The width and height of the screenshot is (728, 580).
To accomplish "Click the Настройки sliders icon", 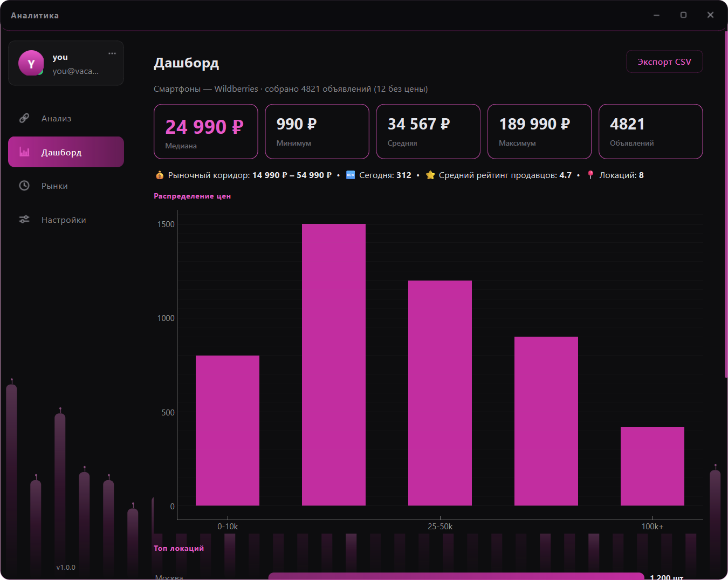I will coord(24,220).
